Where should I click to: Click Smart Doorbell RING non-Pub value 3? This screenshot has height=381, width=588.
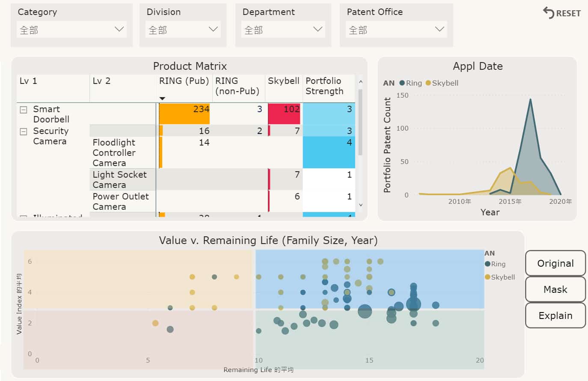259,109
